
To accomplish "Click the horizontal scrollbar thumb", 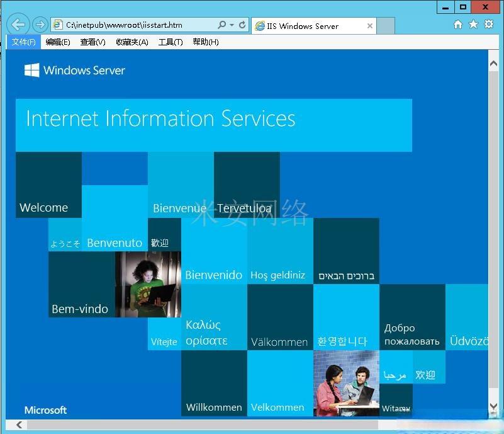I will (x=203, y=425).
